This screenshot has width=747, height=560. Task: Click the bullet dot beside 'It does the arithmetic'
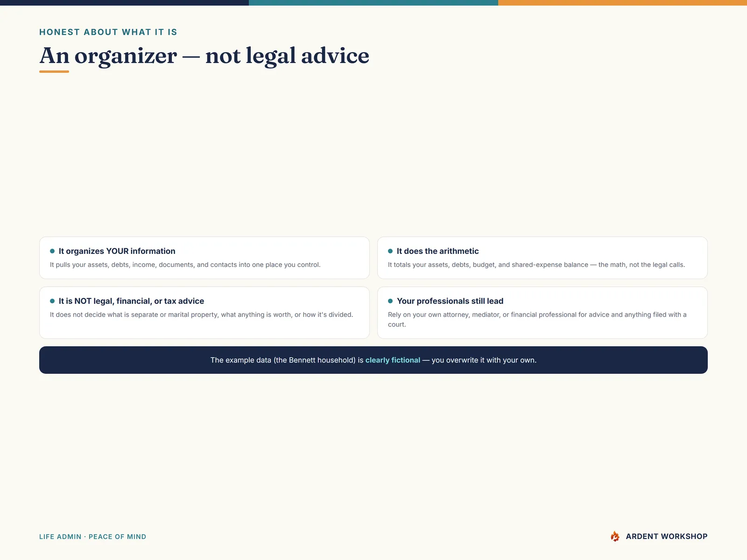(390, 251)
